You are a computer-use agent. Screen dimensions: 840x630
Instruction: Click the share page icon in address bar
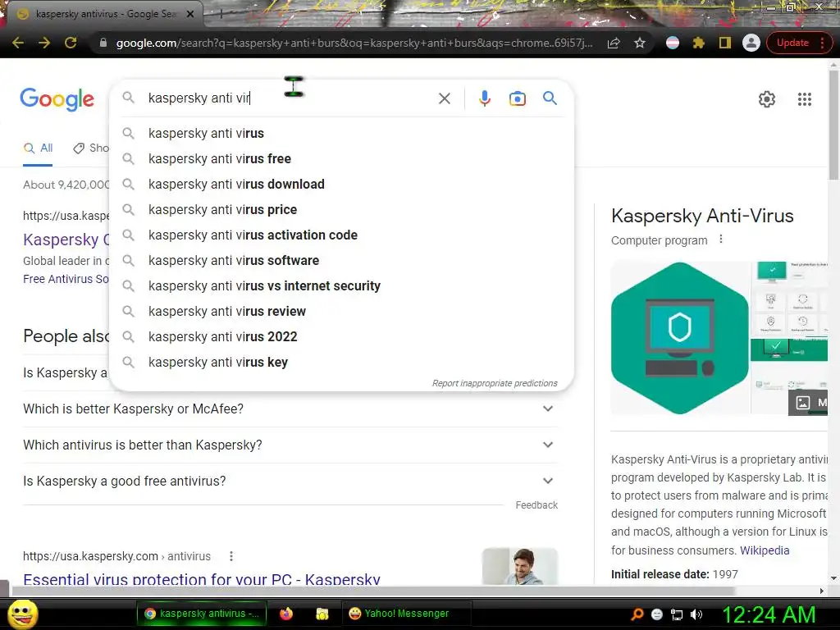tap(614, 43)
